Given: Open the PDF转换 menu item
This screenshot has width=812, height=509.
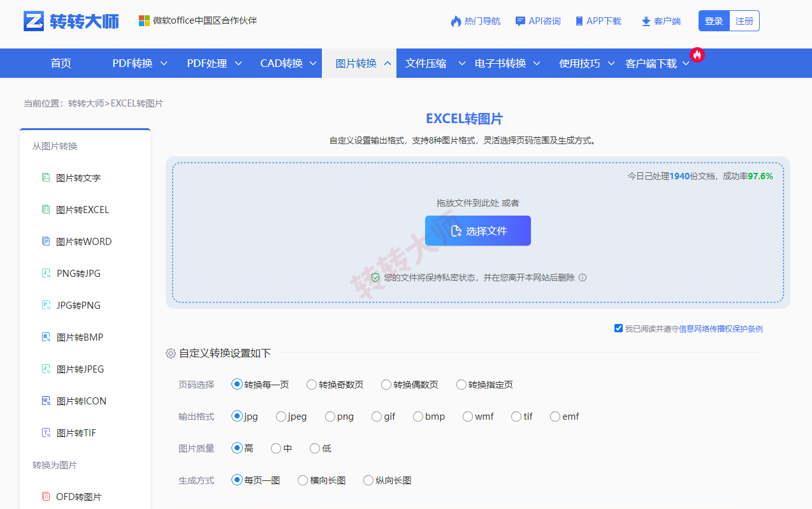Looking at the screenshot, I should [133, 63].
